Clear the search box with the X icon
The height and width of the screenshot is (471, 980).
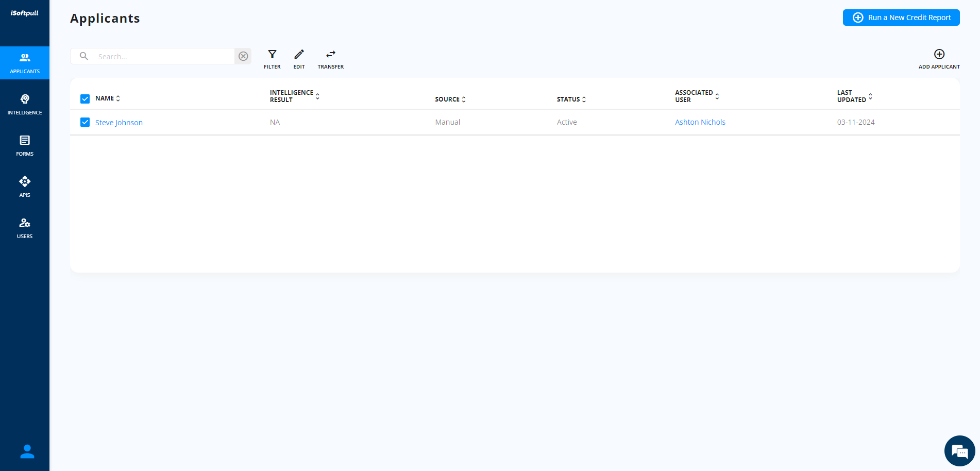pyautogui.click(x=243, y=56)
